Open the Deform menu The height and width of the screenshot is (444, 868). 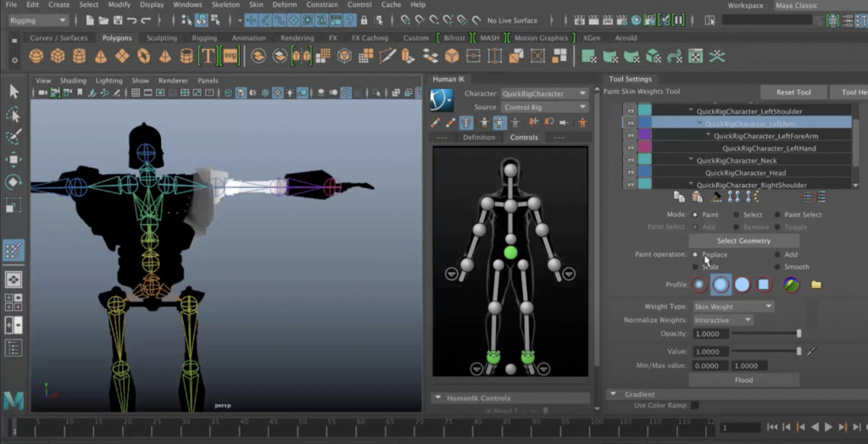pyautogui.click(x=285, y=4)
